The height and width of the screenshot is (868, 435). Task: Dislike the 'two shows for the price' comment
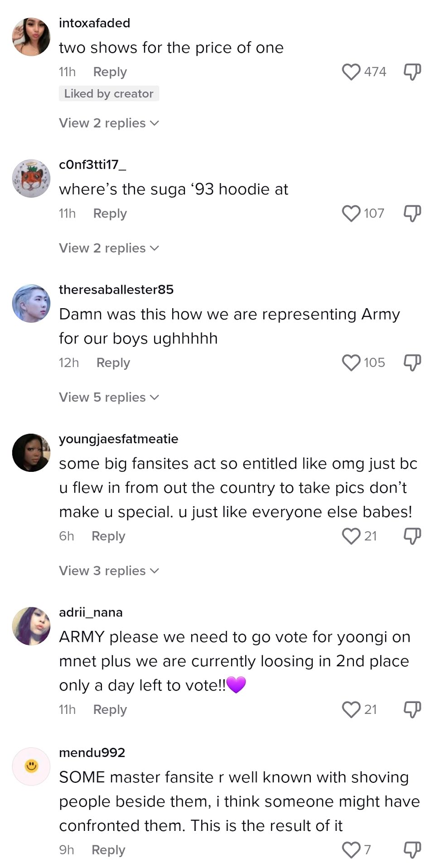[x=412, y=72]
